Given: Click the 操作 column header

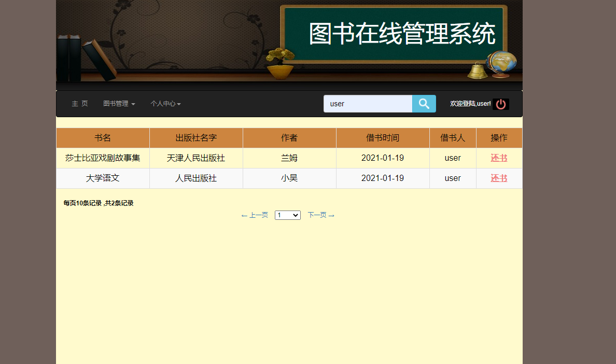Looking at the screenshot, I should pos(498,137).
